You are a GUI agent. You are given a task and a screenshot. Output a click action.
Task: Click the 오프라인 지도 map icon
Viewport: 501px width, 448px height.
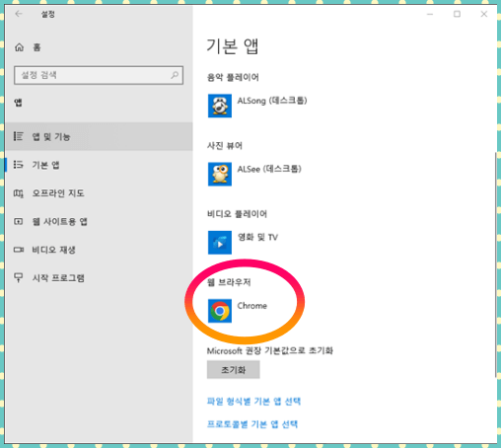(x=19, y=193)
